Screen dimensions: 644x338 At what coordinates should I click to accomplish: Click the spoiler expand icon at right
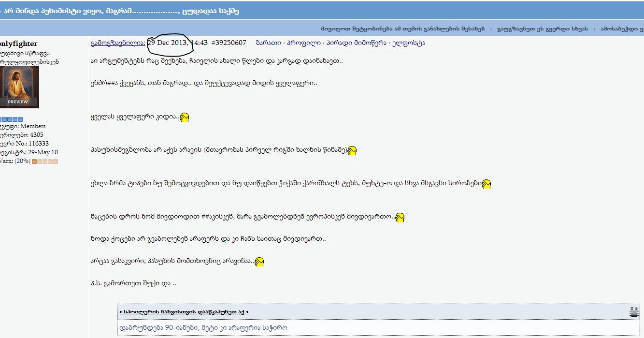pos(634,312)
